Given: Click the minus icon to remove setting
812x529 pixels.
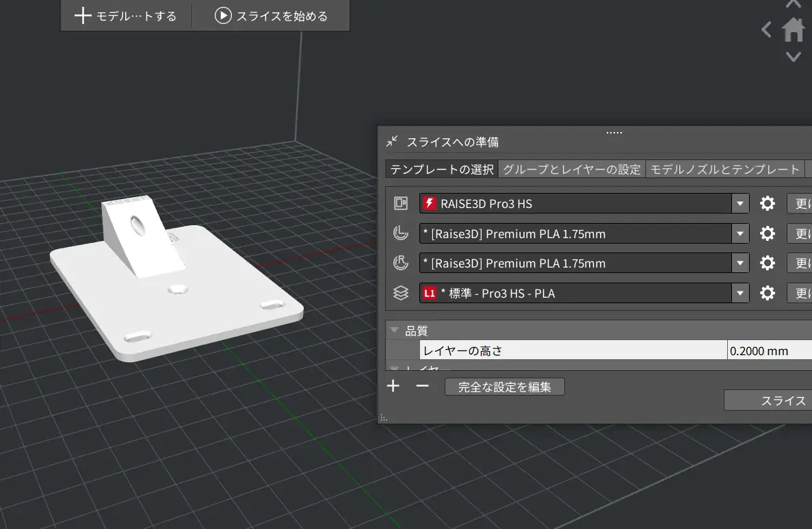Looking at the screenshot, I should [x=422, y=387].
